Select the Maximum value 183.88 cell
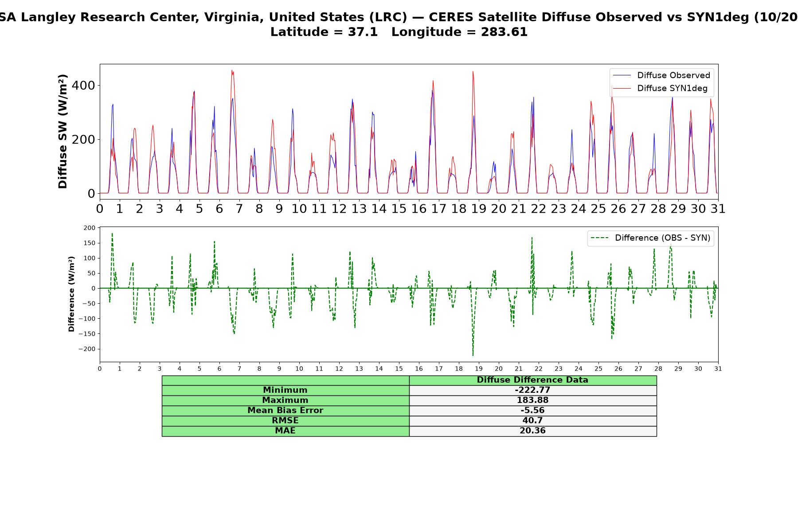798x532 pixels. tap(533, 400)
